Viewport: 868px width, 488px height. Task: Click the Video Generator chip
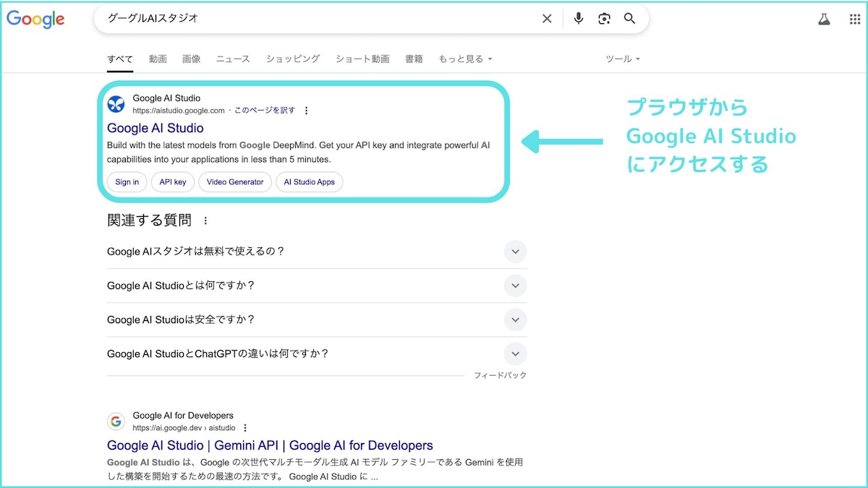pyautogui.click(x=235, y=182)
